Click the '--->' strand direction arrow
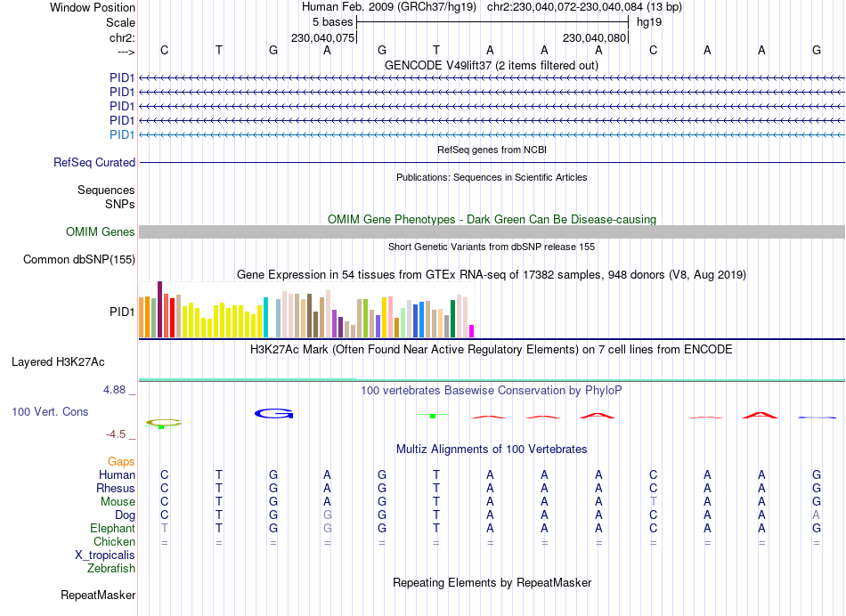The image size is (846, 616). coord(126,53)
